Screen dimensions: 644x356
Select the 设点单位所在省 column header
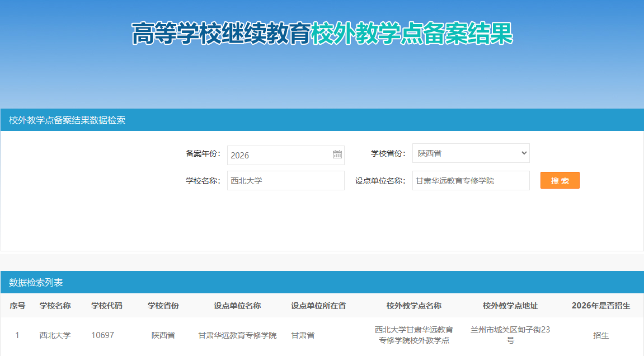[x=318, y=306]
